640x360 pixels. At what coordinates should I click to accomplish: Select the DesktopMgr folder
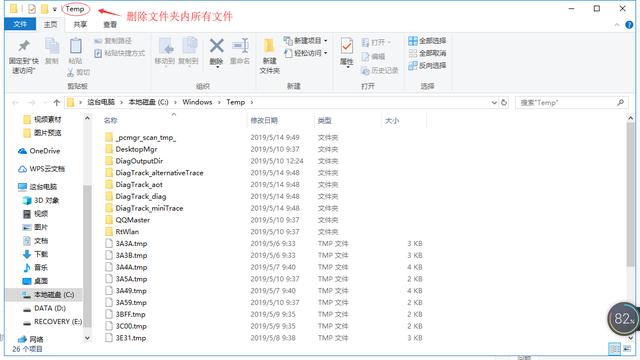(131, 149)
